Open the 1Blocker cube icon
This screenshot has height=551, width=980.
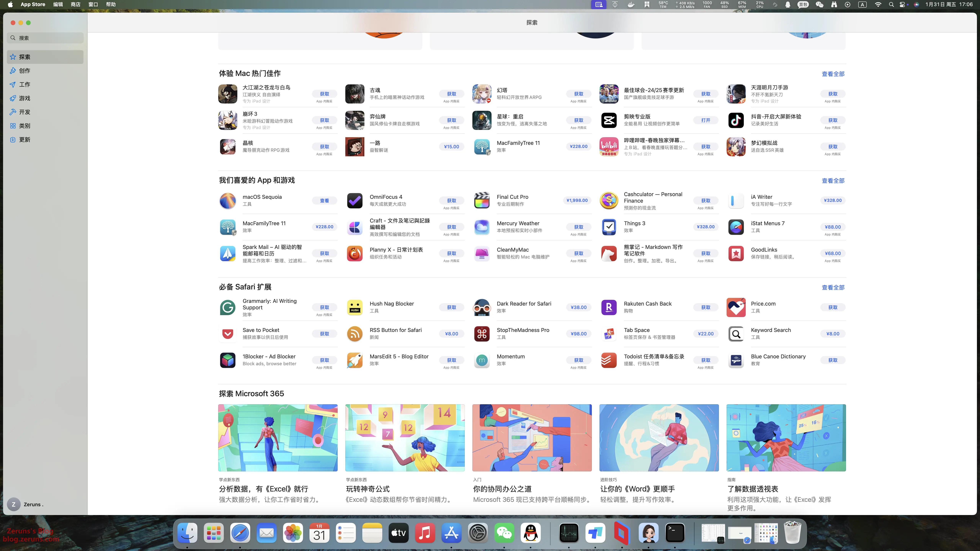tap(228, 360)
